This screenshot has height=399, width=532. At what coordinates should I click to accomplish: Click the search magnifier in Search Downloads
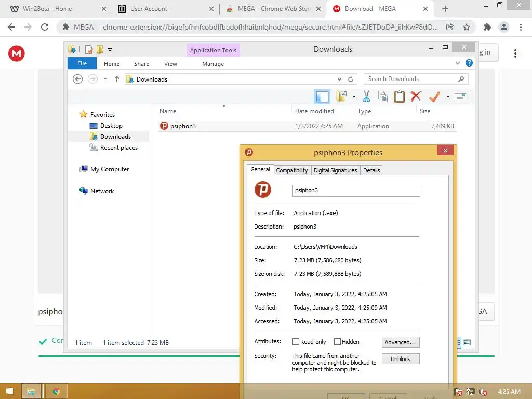point(461,79)
